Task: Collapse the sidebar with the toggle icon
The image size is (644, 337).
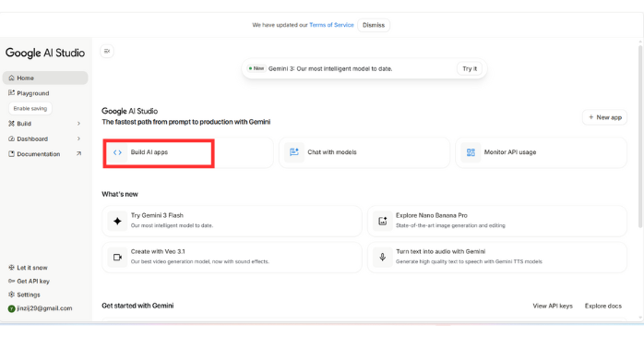Action: point(107,52)
